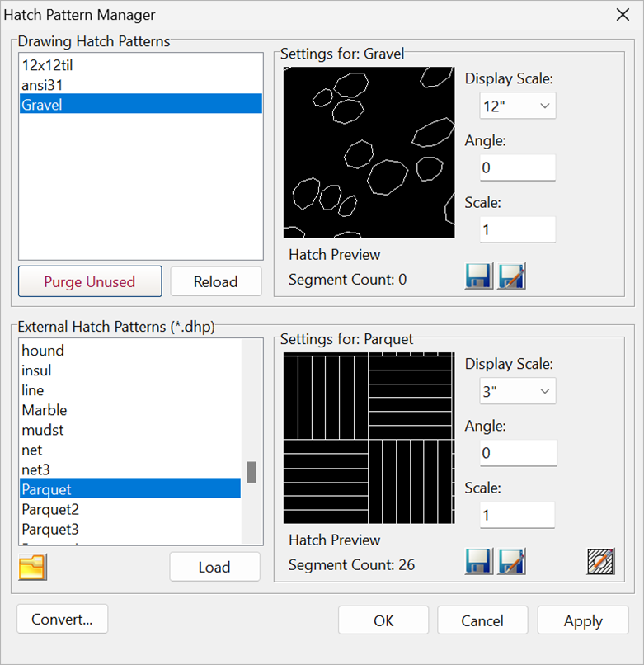
Task: Select Parquet3 in external patterns
Action: (130, 529)
